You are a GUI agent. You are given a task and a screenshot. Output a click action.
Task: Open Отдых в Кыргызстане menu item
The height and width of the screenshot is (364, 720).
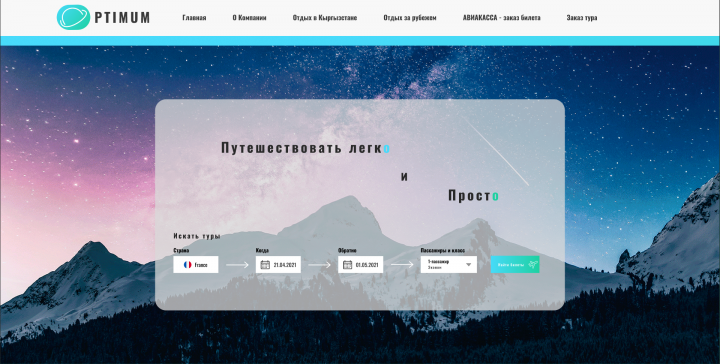(325, 18)
